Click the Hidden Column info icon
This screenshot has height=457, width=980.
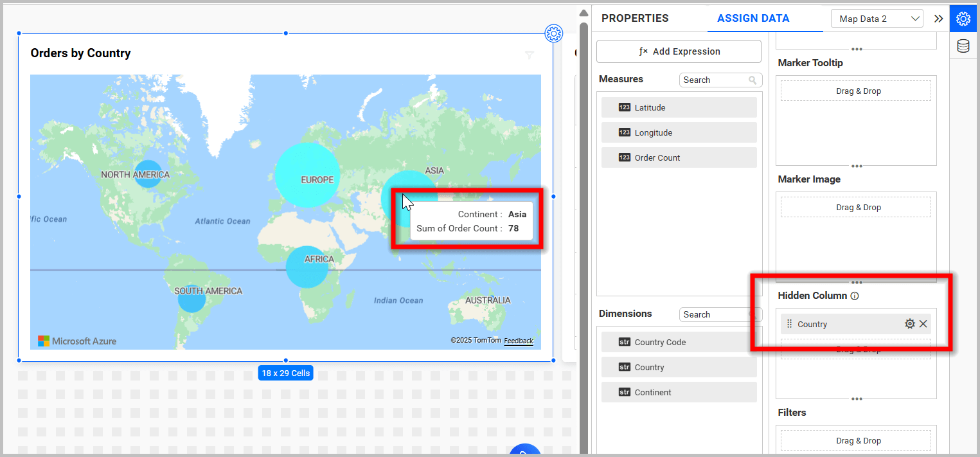855,296
